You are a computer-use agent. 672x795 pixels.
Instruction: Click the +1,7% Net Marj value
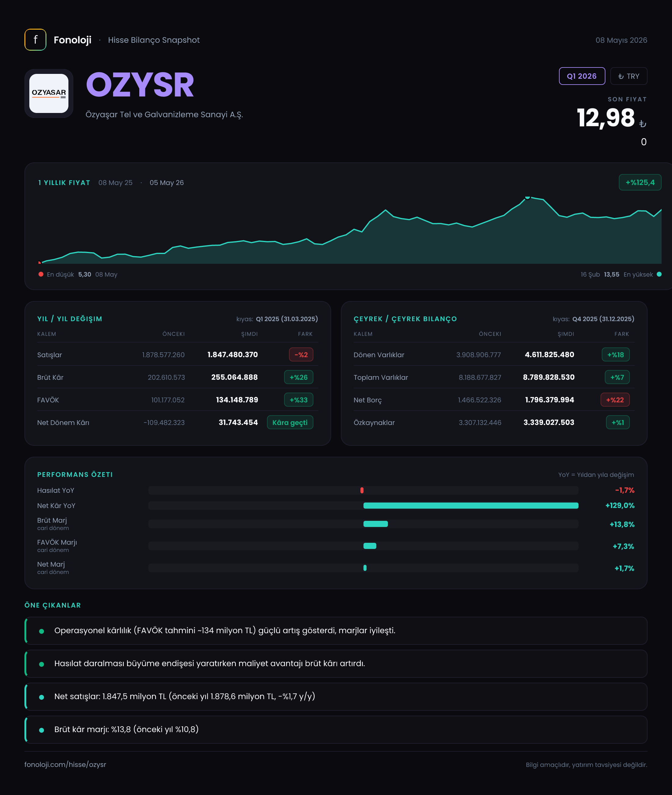pyautogui.click(x=624, y=568)
